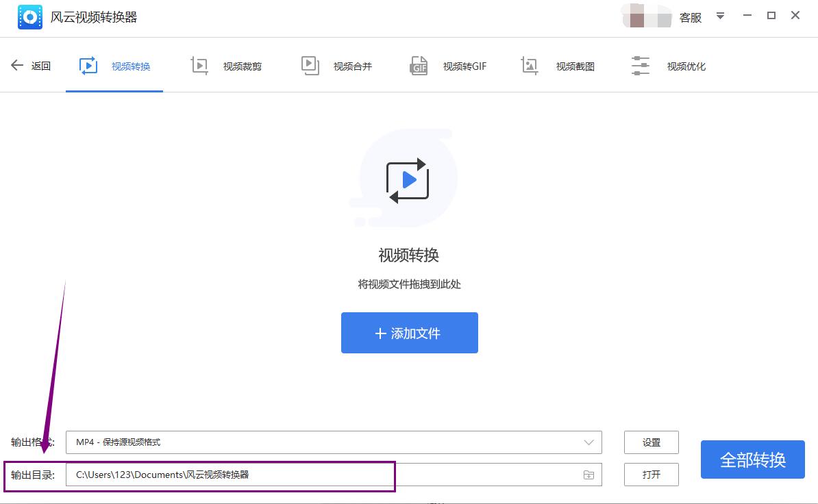Open the title bar dropdown menu triangle
The image size is (818, 504).
[x=720, y=16]
